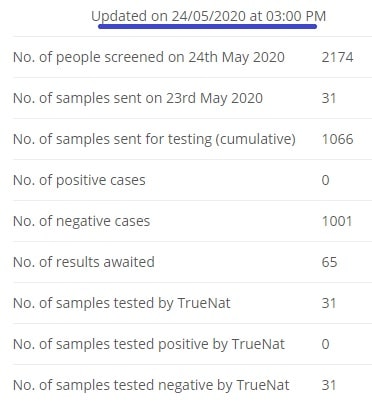Click the screened count value 2174
This screenshot has height=403, width=372.
pos(337,57)
